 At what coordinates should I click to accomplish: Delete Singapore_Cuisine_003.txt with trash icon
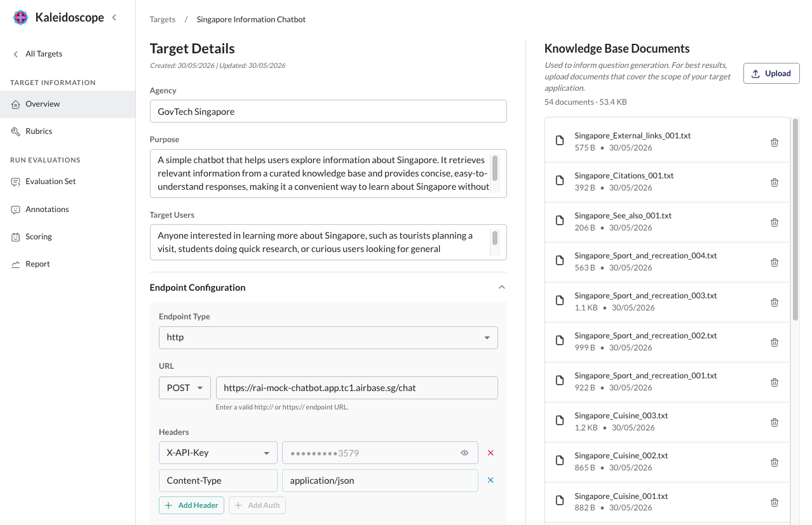pos(775,422)
